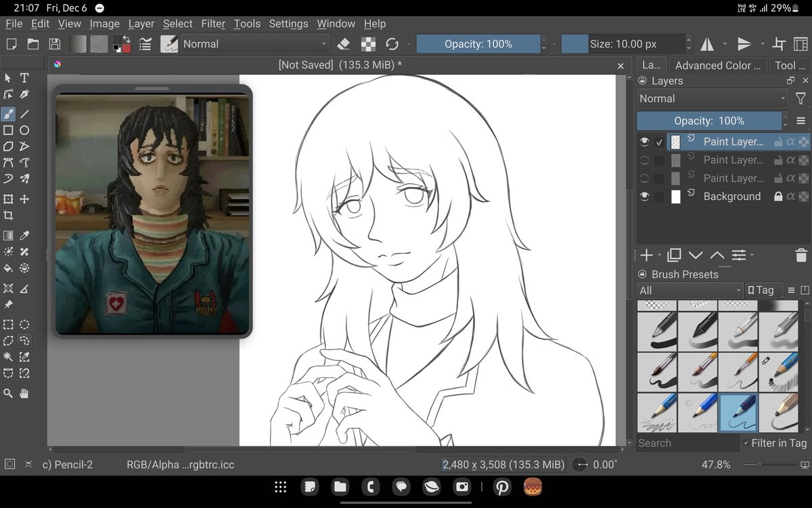Hide the top Paint Layer via eye
The height and width of the screenshot is (508, 812).
coord(644,142)
